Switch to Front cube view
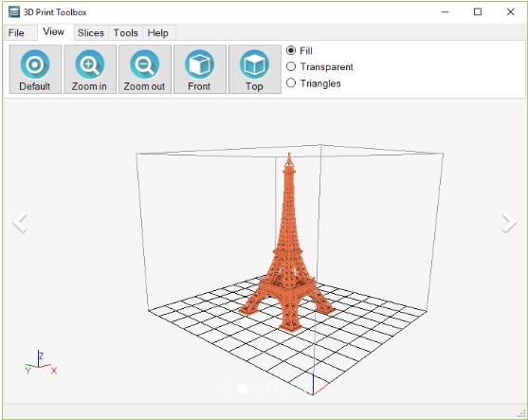Screen dimensions: 528x420 (200, 69)
